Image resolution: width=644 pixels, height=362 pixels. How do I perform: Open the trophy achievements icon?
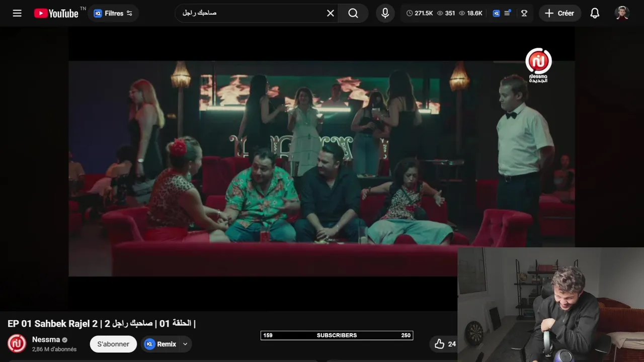(x=524, y=13)
